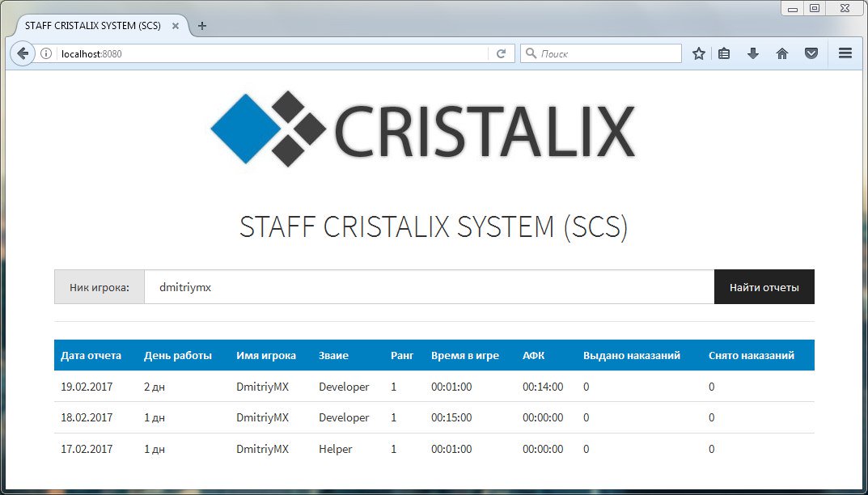The width and height of the screenshot is (868, 495).
Task: Click the Выдано наказаний column header
Action: 632,355
